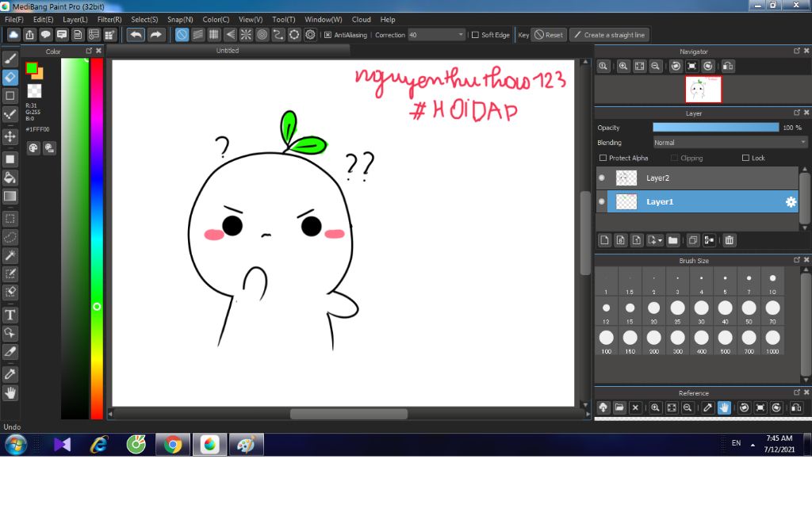Select the transparent color swatch
This screenshot has width=812, height=524.
point(34,91)
